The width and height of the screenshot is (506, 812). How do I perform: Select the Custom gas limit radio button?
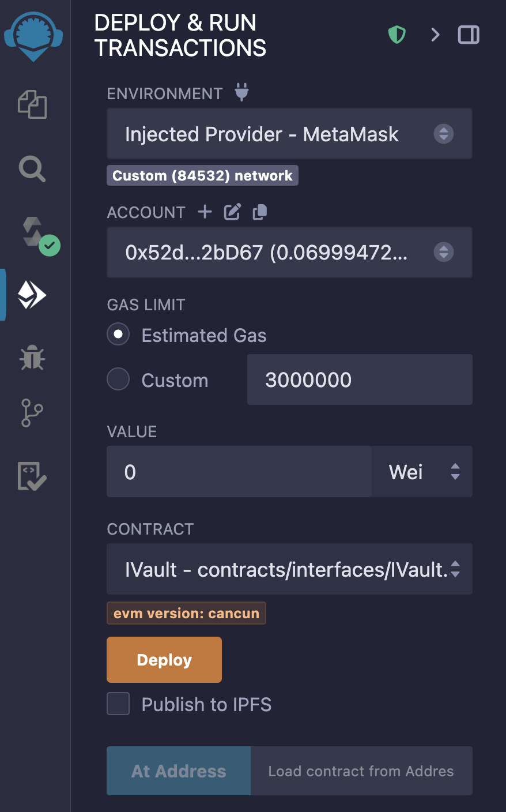pos(118,379)
